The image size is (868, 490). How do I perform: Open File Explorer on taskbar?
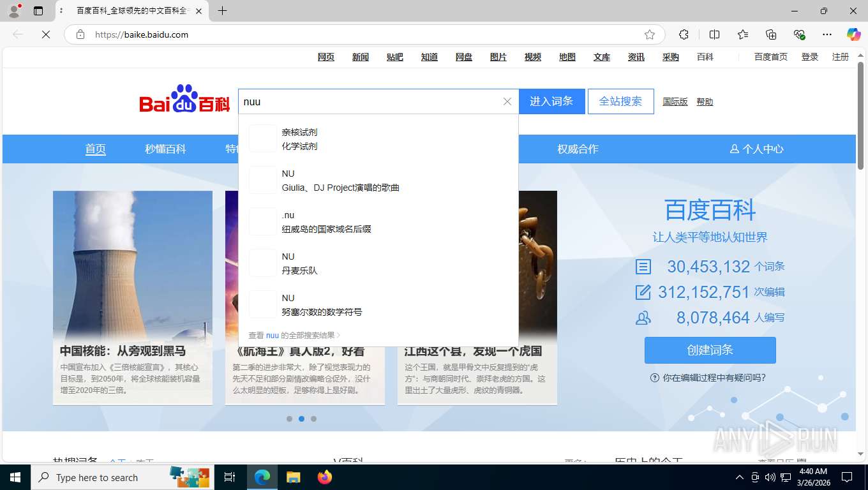[x=293, y=477]
